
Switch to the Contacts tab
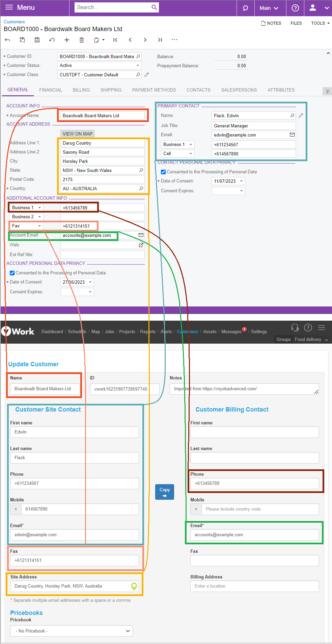[199, 90]
